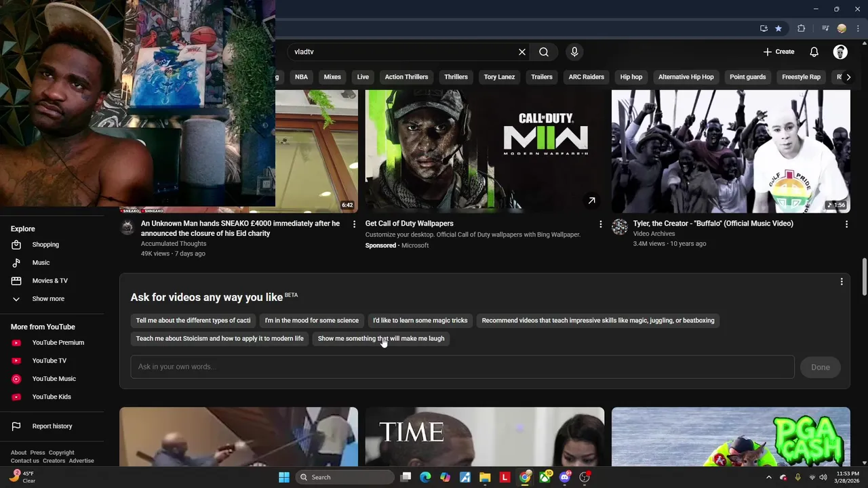This screenshot has height=488, width=868.
Task: Open YouTube Kids link
Action: pos(52,396)
